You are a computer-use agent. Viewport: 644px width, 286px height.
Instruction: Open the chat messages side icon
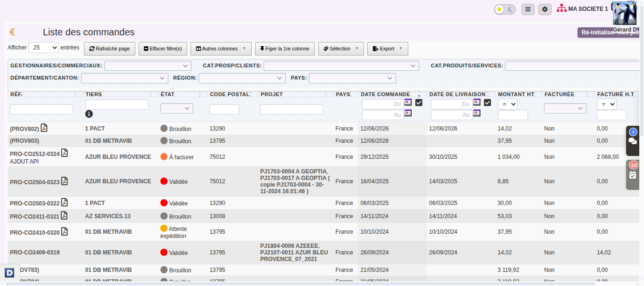pyautogui.click(x=633, y=141)
